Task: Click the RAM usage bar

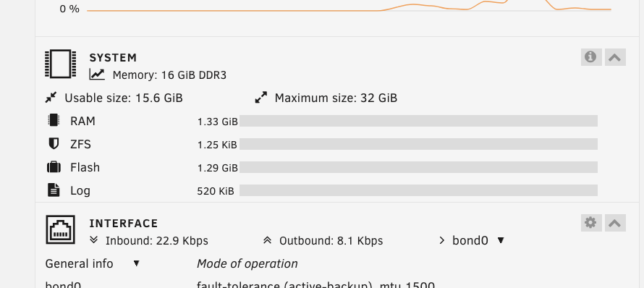Action: (x=418, y=121)
